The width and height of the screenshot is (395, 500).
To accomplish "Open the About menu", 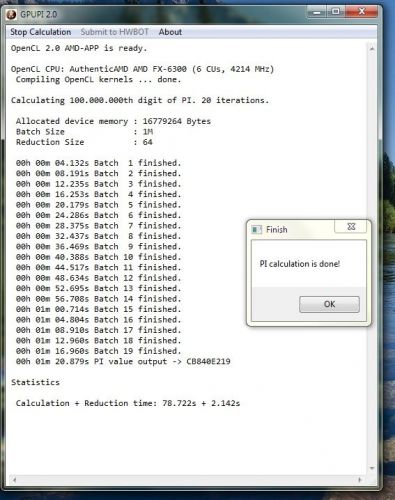I will 170,32.
